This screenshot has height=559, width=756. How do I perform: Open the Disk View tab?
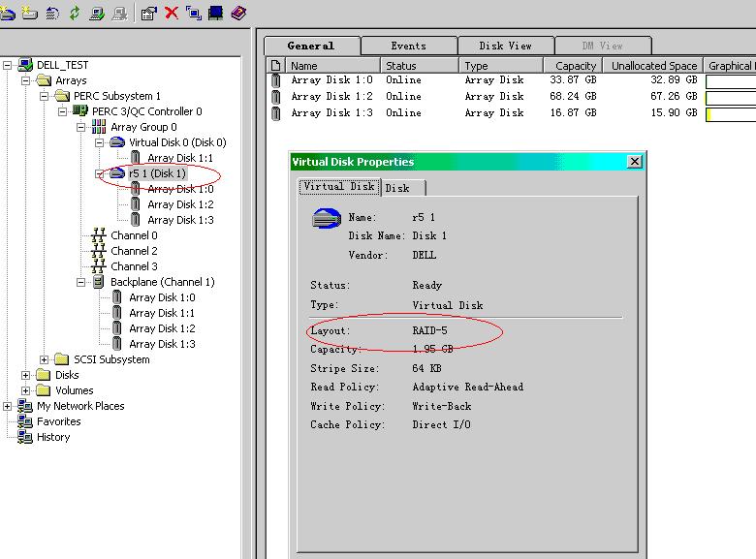click(x=506, y=46)
